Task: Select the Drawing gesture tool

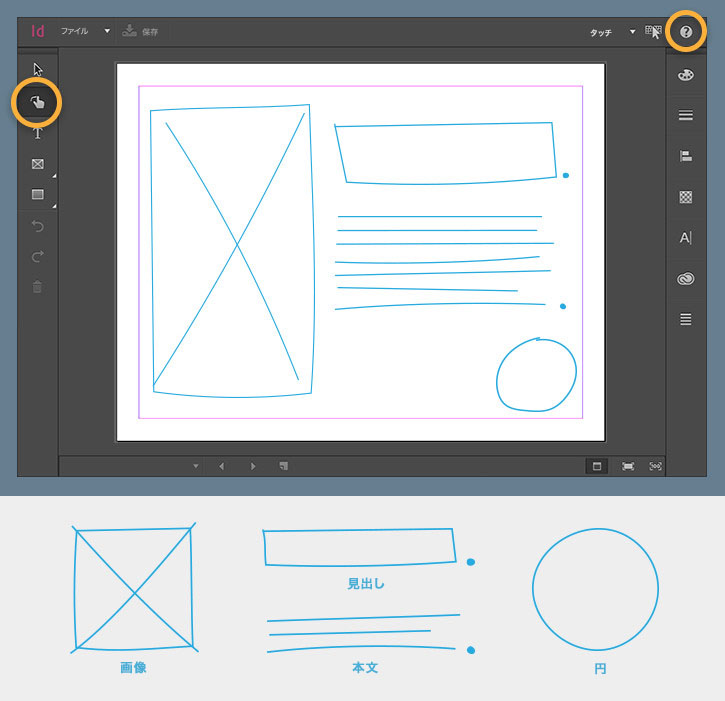Action: point(37,102)
